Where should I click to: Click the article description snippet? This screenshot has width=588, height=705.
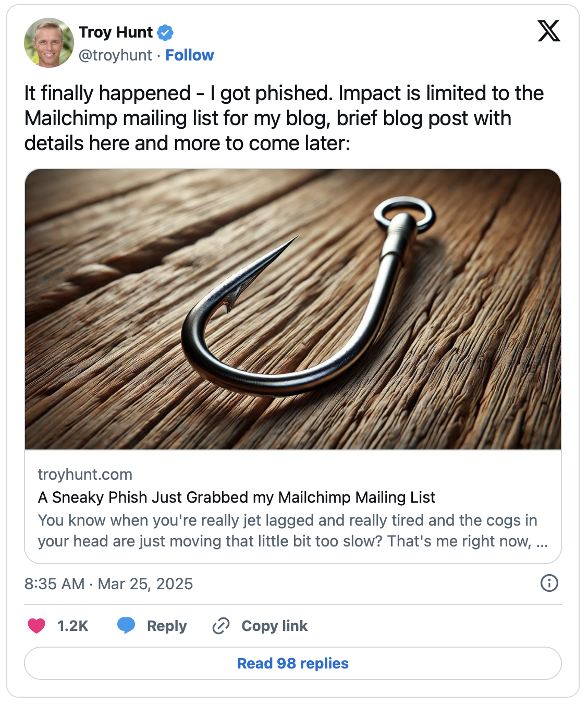point(292,531)
